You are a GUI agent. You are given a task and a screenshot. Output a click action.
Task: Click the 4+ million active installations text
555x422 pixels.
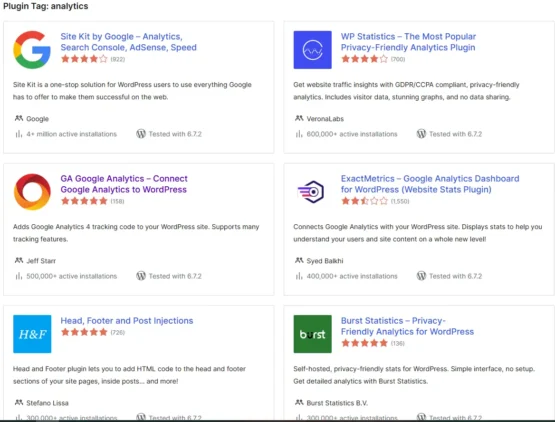[x=71, y=134]
